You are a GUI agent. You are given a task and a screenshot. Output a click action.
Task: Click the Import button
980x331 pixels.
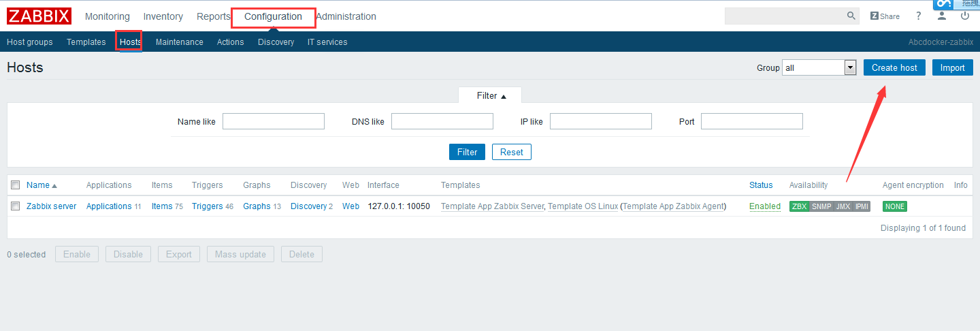point(953,67)
